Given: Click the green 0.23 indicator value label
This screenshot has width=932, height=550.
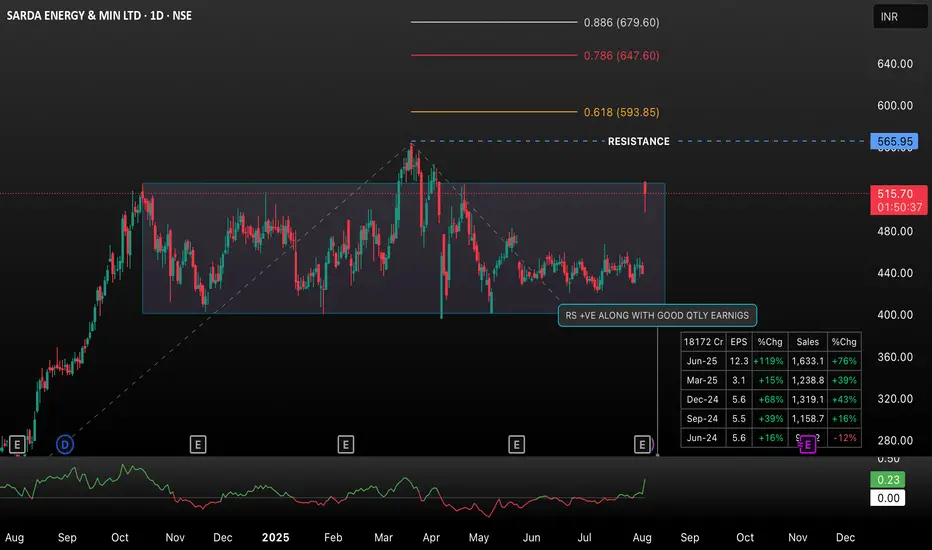Looking at the screenshot, I should (888, 480).
